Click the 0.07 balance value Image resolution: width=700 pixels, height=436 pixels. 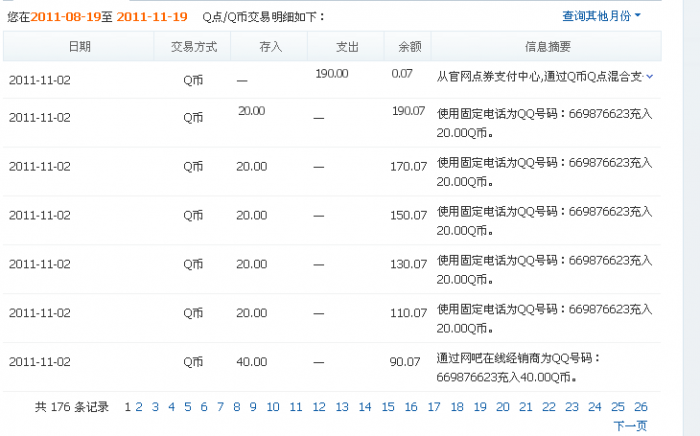[402, 74]
